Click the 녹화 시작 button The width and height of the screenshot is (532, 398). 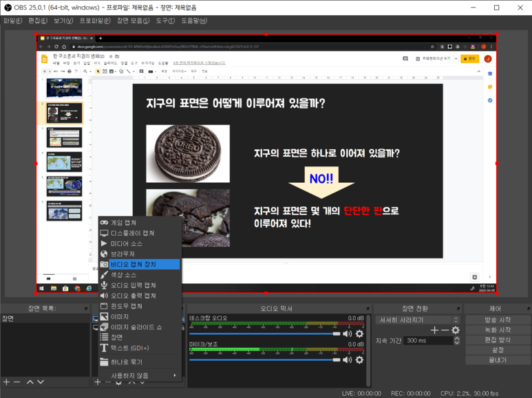[498, 330]
